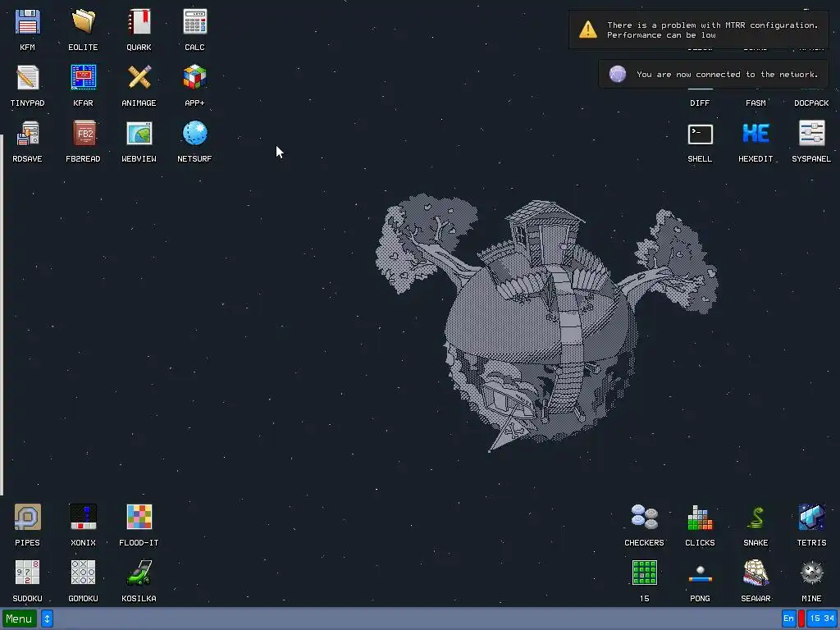Open the FLOOD-IT game icon
This screenshot has width=840, height=630.
[x=139, y=518]
